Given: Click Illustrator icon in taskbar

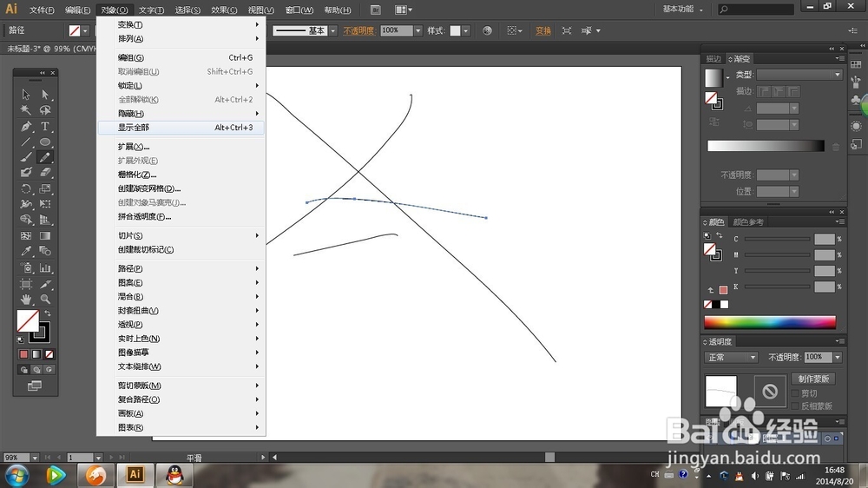Looking at the screenshot, I should (x=135, y=475).
